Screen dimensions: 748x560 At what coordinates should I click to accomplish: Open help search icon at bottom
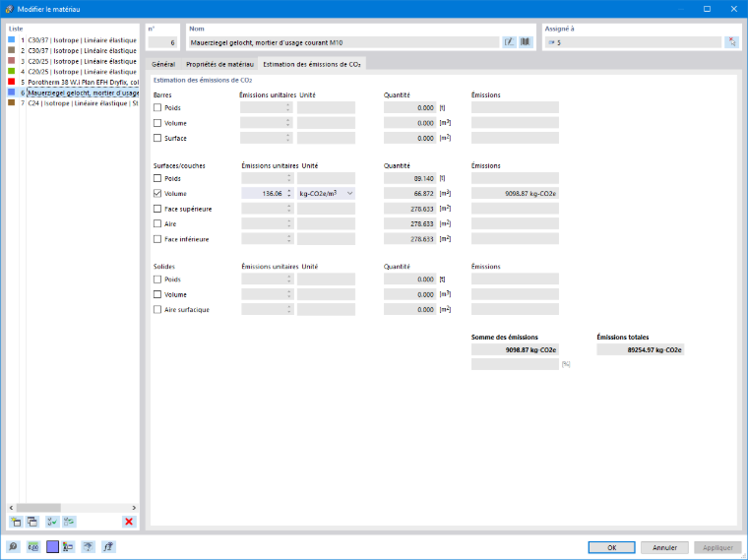tap(14, 546)
